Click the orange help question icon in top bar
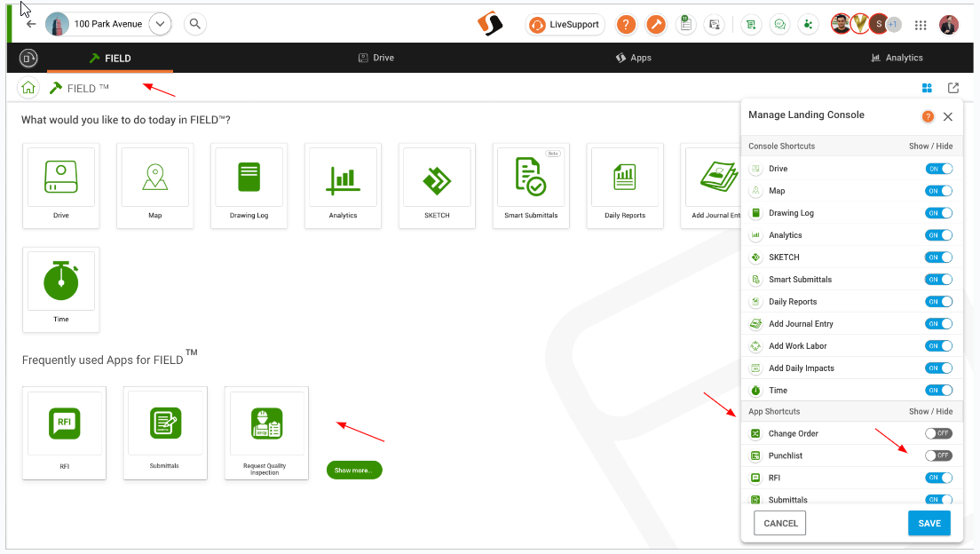 626,24
